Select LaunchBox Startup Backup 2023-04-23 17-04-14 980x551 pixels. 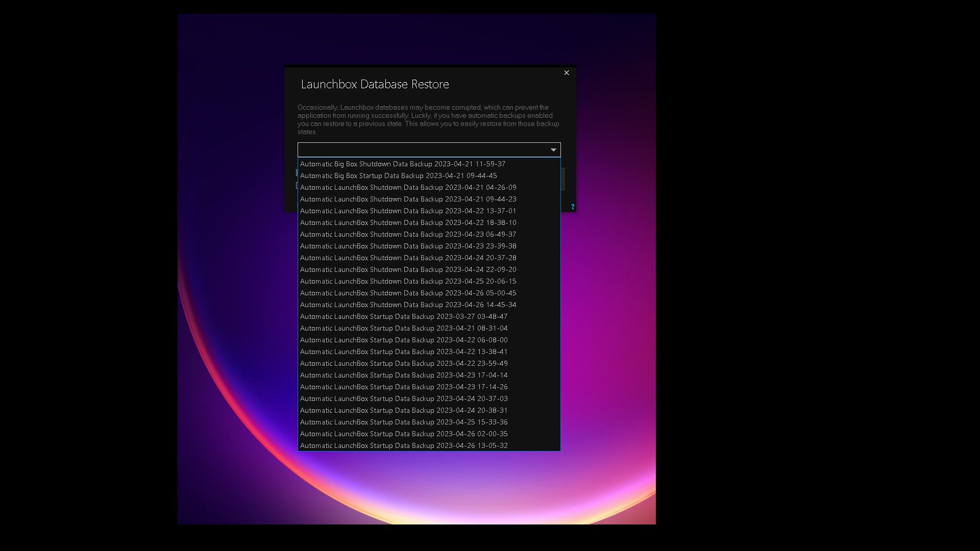point(429,375)
